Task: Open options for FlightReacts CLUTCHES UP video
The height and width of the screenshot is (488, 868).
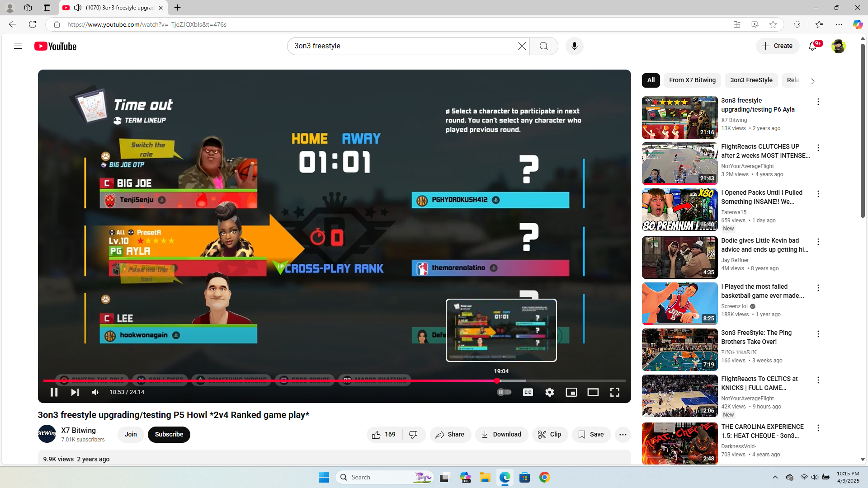Action: tap(818, 148)
